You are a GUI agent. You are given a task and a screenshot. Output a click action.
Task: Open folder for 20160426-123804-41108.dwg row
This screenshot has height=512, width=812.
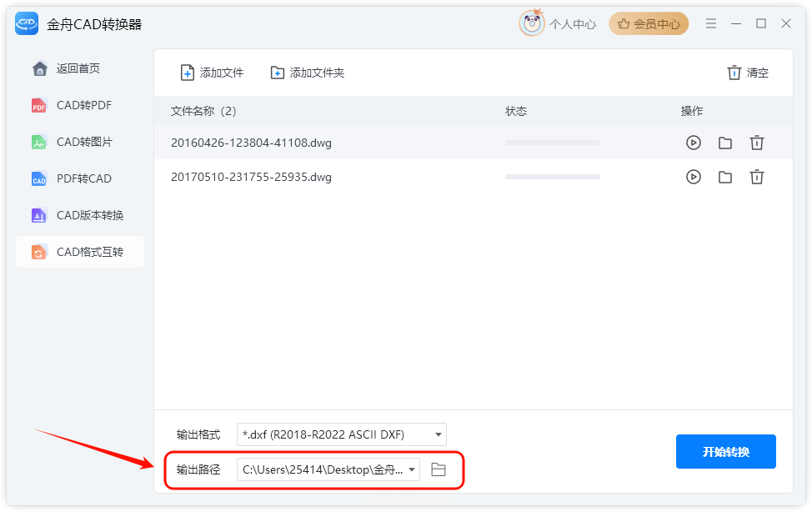pyautogui.click(x=725, y=143)
